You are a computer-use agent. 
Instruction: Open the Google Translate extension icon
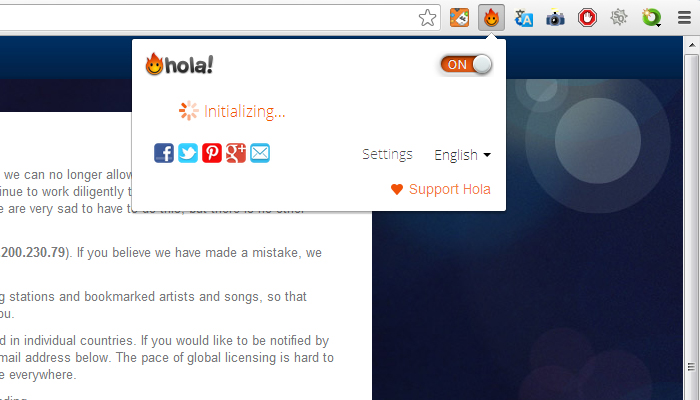(523, 18)
